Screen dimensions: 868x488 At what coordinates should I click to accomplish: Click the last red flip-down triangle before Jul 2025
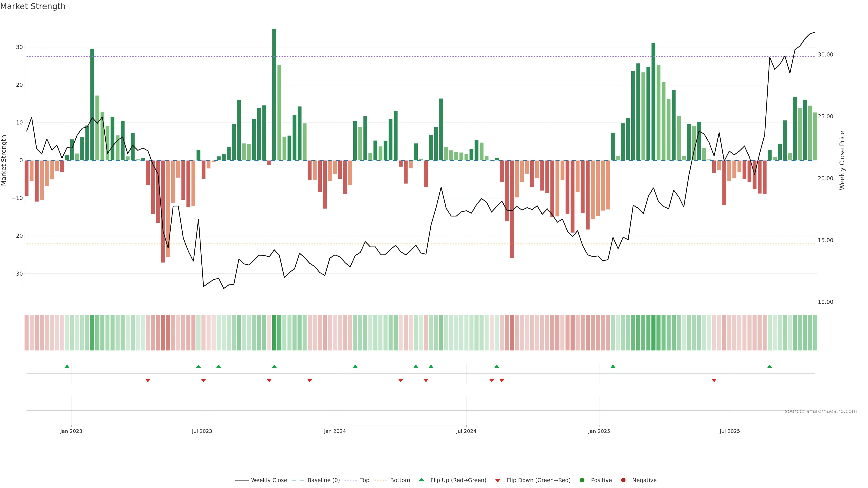click(714, 380)
